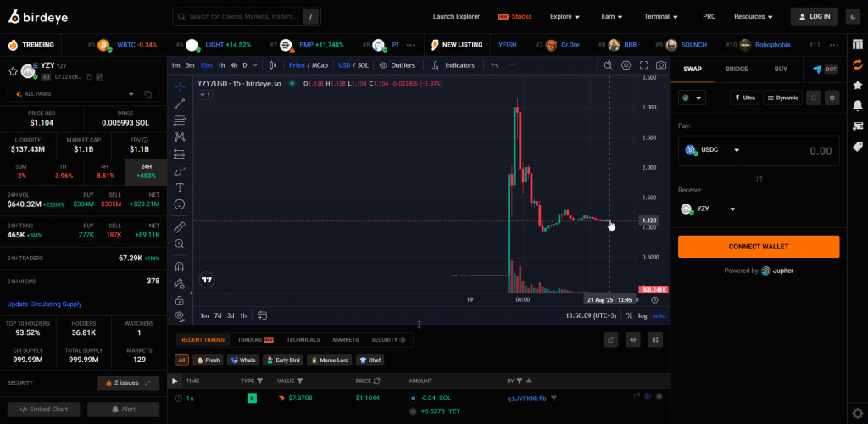Focus the token search field
Viewport: 868px width, 424px height.
pos(247,17)
